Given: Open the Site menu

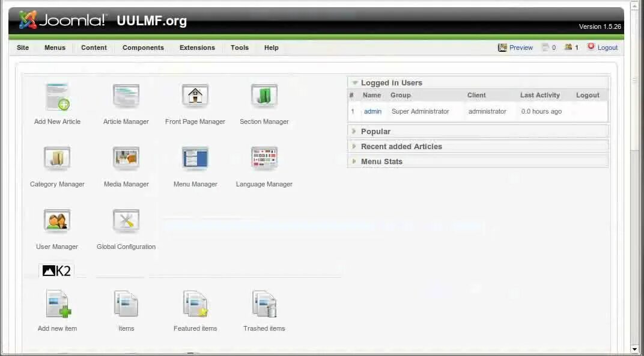Looking at the screenshot, I should (x=23, y=48).
